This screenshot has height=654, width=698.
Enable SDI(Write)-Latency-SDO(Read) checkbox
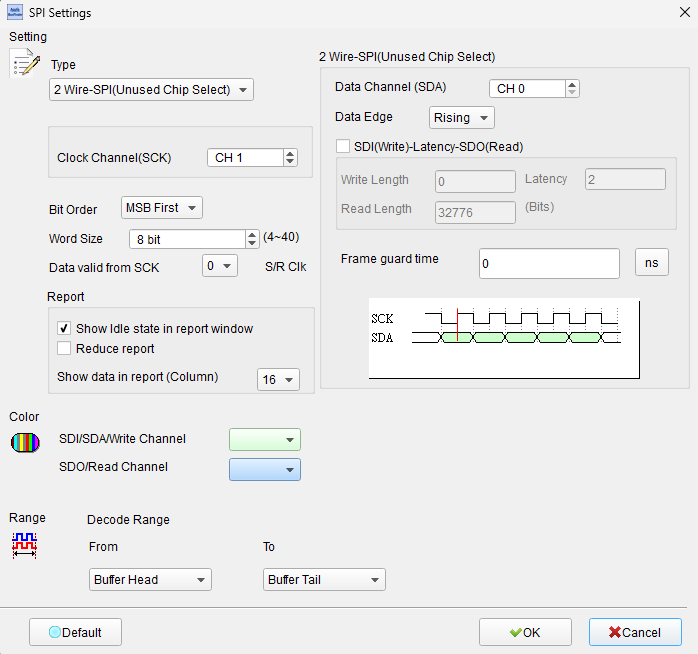click(x=343, y=146)
